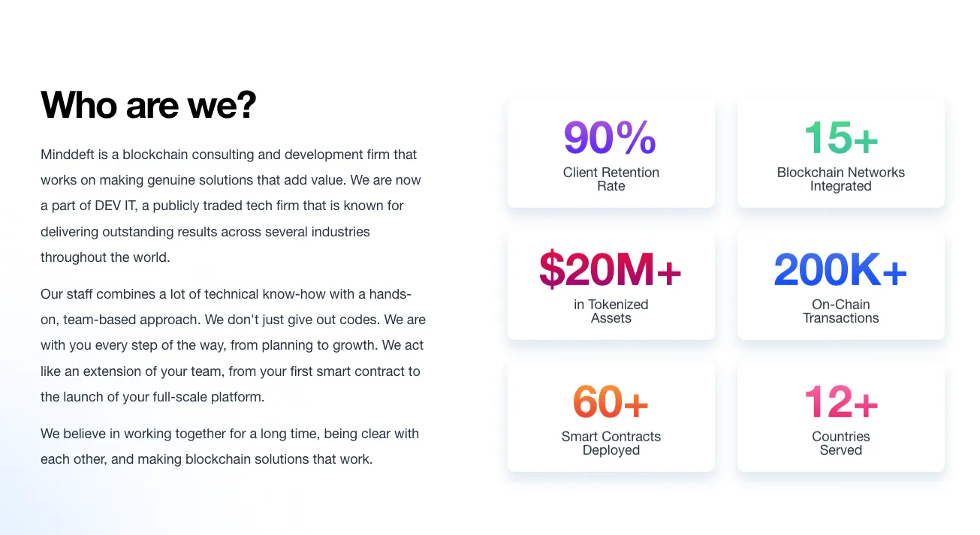Viewport: 980px width, 535px height.
Task: Click the 'Who are we?' heading
Action: pos(148,105)
